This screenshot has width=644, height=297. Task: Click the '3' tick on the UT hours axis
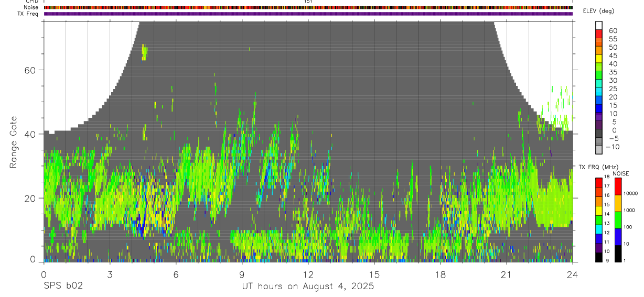[x=110, y=274]
